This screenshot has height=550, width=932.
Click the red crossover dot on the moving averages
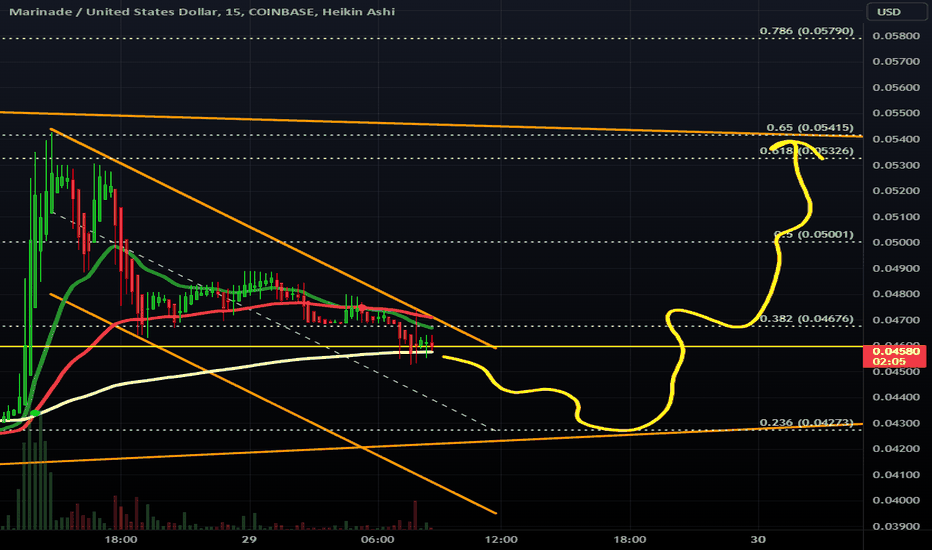(x=361, y=307)
